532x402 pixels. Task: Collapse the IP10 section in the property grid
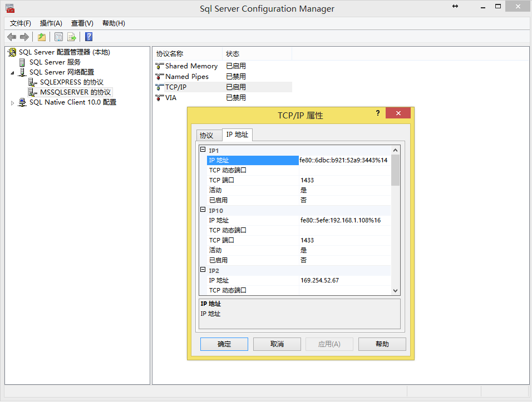[x=203, y=210]
